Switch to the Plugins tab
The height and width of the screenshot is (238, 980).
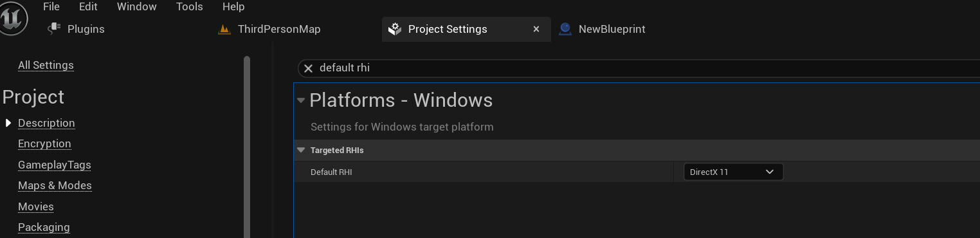pyautogui.click(x=86, y=29)
